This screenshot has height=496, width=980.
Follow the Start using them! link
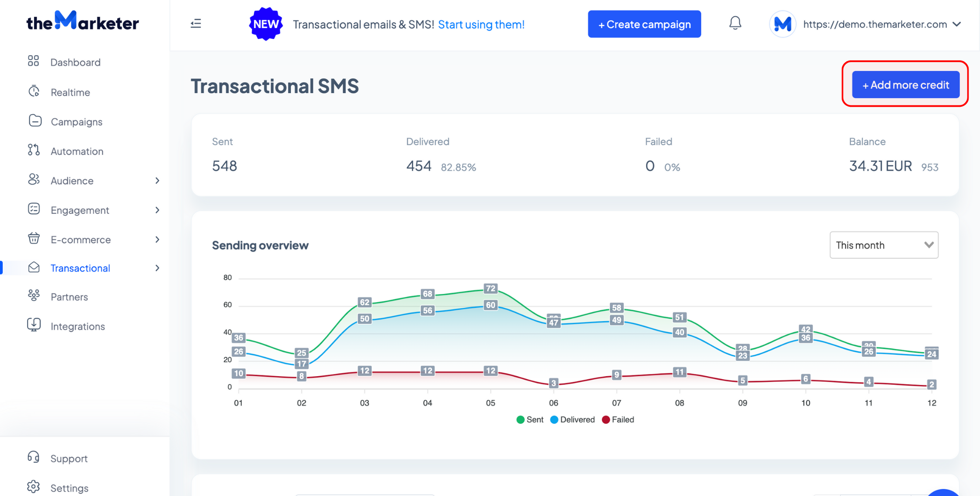point(481,24)
